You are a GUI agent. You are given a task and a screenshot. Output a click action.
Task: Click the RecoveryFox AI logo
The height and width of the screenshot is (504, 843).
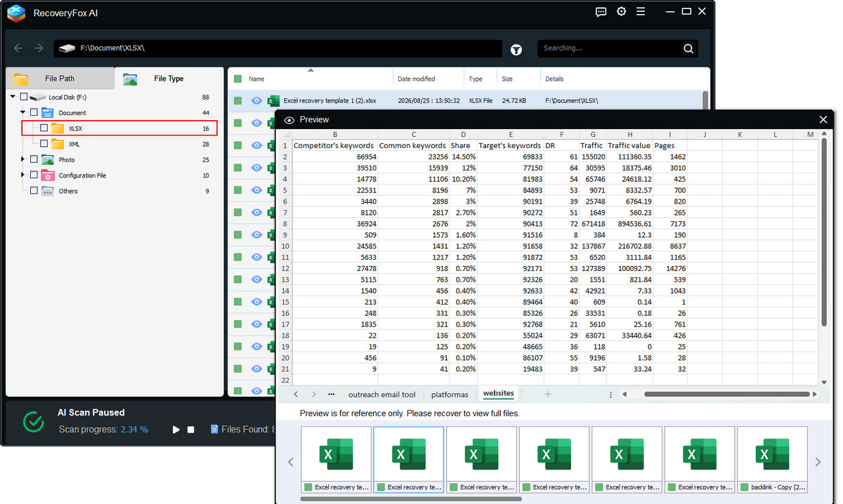pyautogui.click(x=16, y=13)
